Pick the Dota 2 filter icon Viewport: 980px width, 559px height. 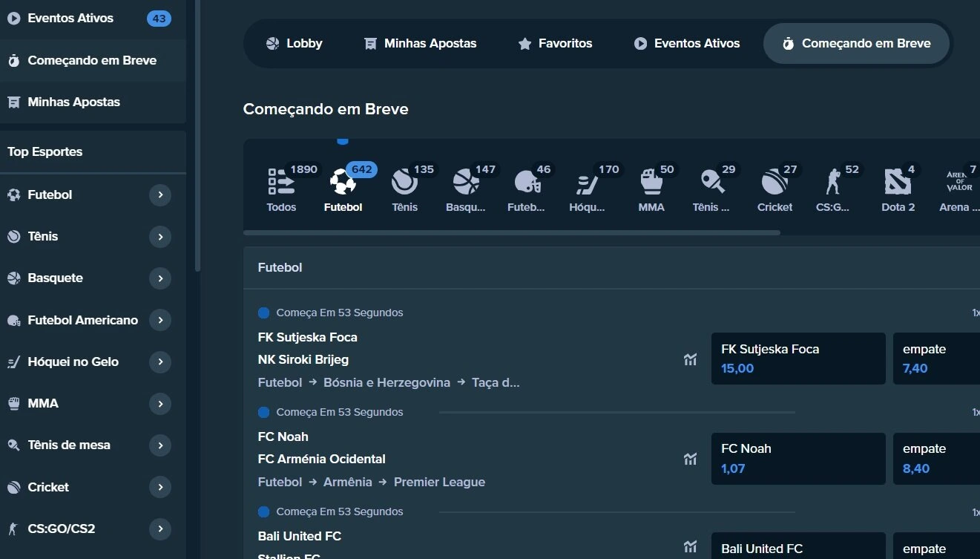point(898,182)
